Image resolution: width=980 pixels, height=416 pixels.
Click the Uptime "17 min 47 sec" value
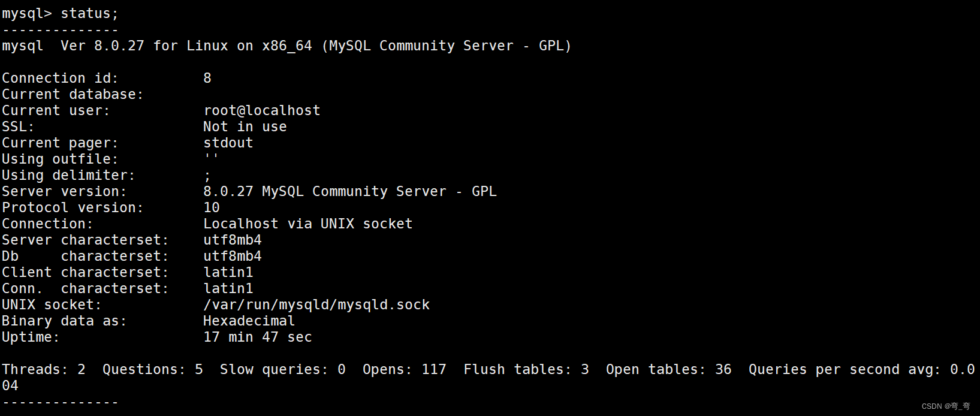pos(258,337)
